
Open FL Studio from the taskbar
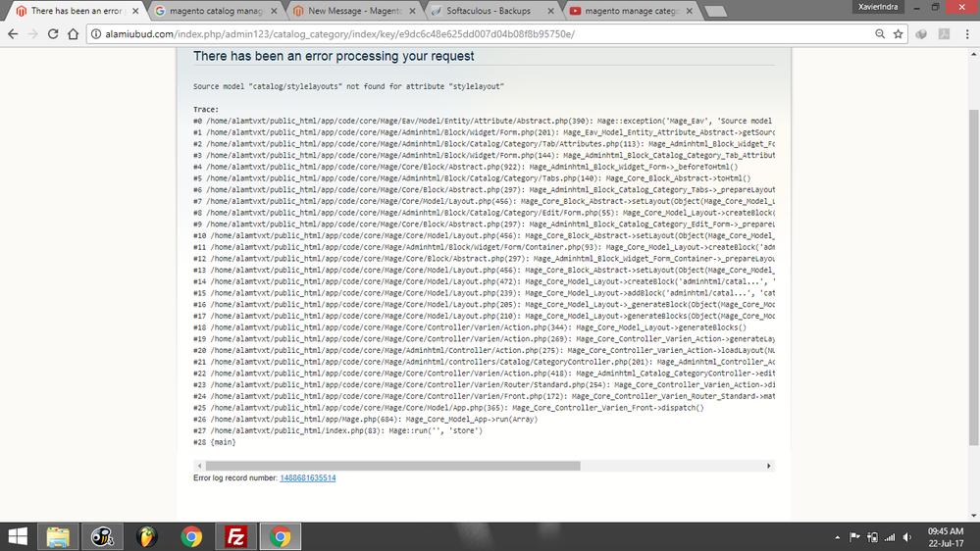(x=147, y=536)
